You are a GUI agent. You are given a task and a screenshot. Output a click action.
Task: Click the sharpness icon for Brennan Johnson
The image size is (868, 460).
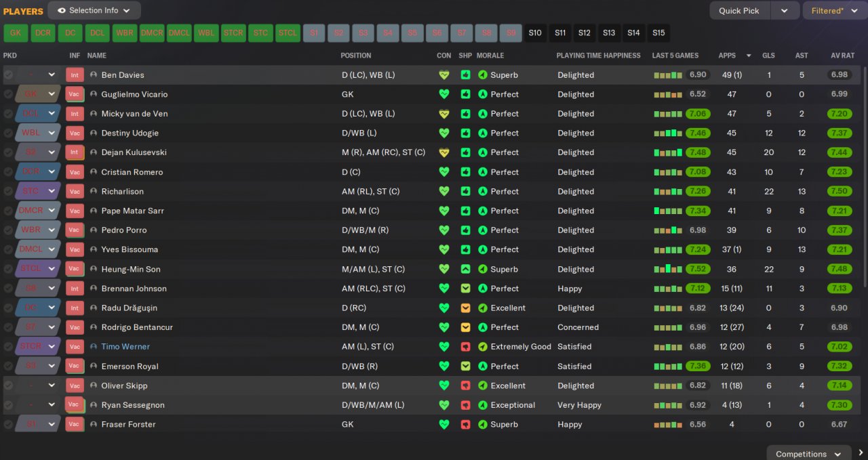click(465, 289)
